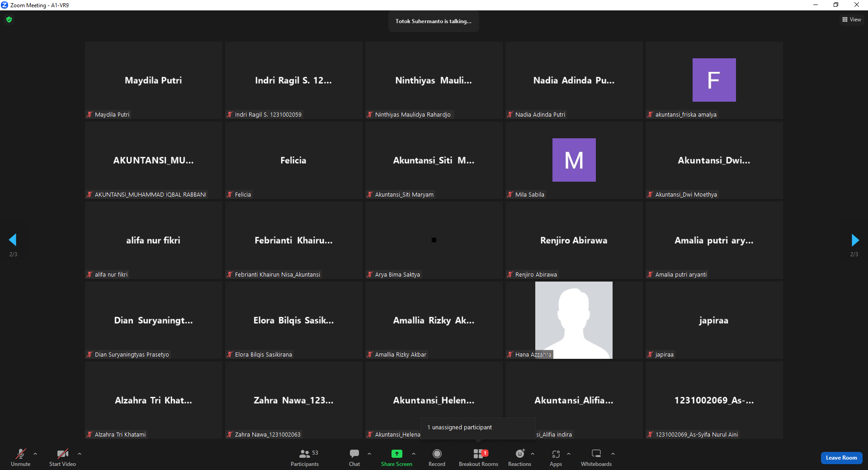
Task: Click the Unmute microphone icon
Action: coord(21,454)
